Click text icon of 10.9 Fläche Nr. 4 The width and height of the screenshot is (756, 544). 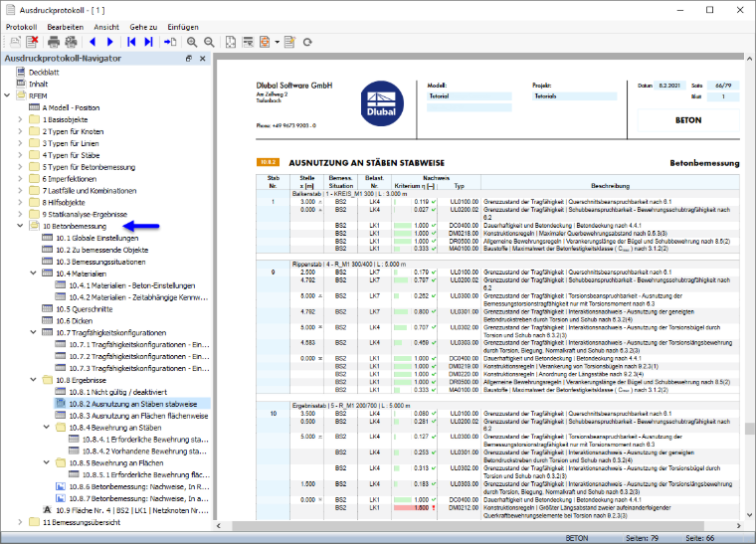coord(48,510)
